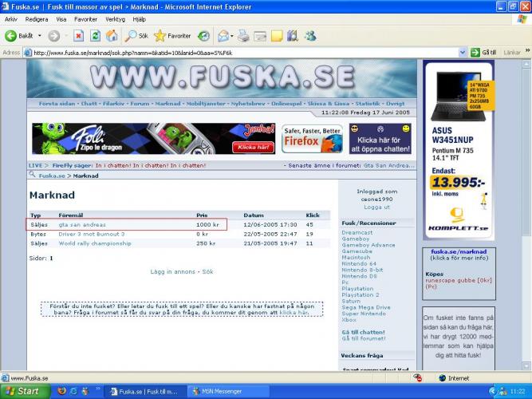Click the Fuska.se breadcrumb link
The width and height of the screenshot is (532, 399).
(x=52, y=176)
